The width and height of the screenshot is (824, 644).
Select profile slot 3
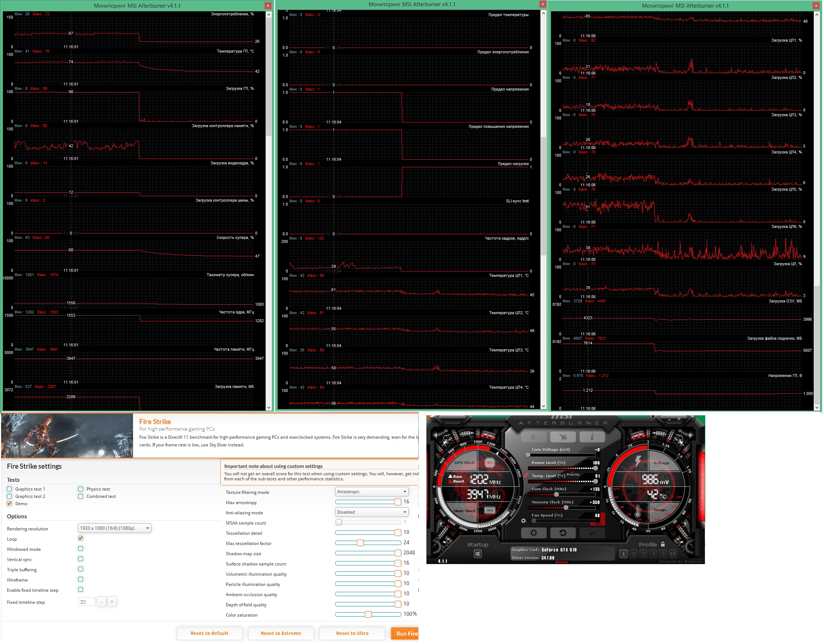(643, 554)
